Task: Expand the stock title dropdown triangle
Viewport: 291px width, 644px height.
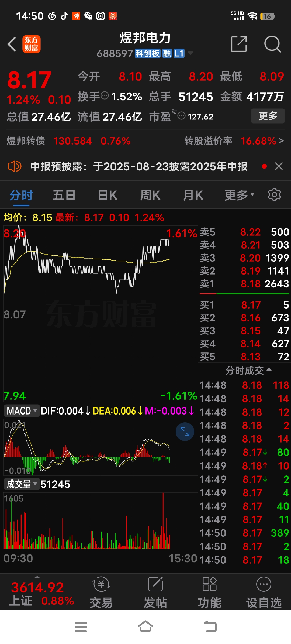Action: (190, 53)
